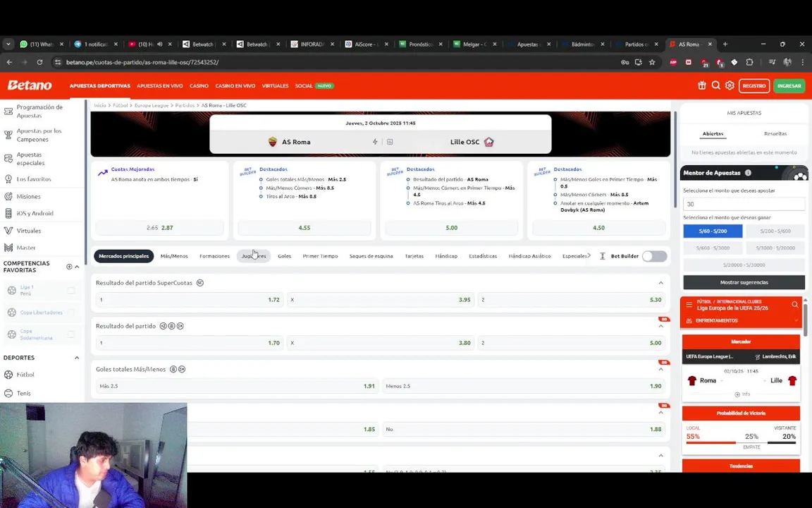Add a favorite competition with plus icon
812x508 pixels.
[x=69, y=267]
